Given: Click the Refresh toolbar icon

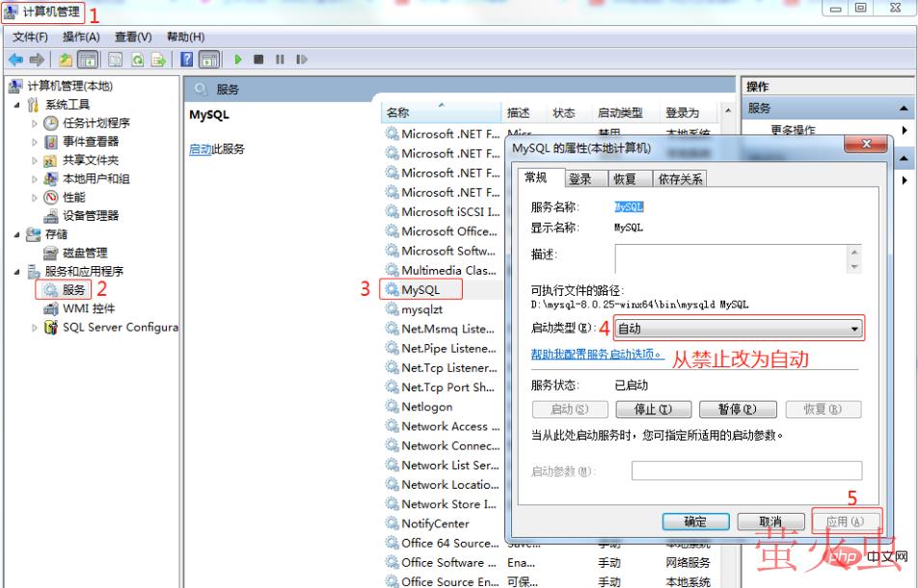Looking at the screenshot, I should point(138,60).
